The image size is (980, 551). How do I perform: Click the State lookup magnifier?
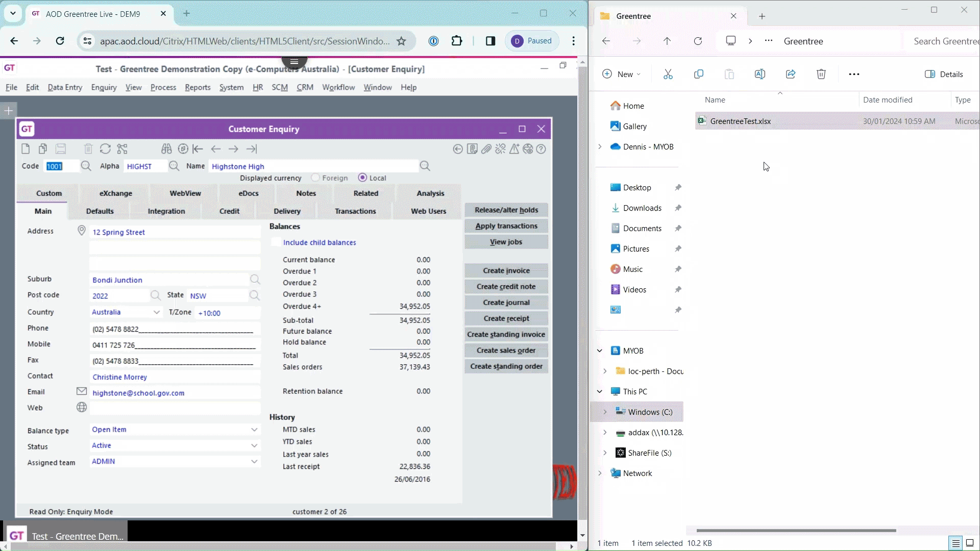tap(254, 295)
